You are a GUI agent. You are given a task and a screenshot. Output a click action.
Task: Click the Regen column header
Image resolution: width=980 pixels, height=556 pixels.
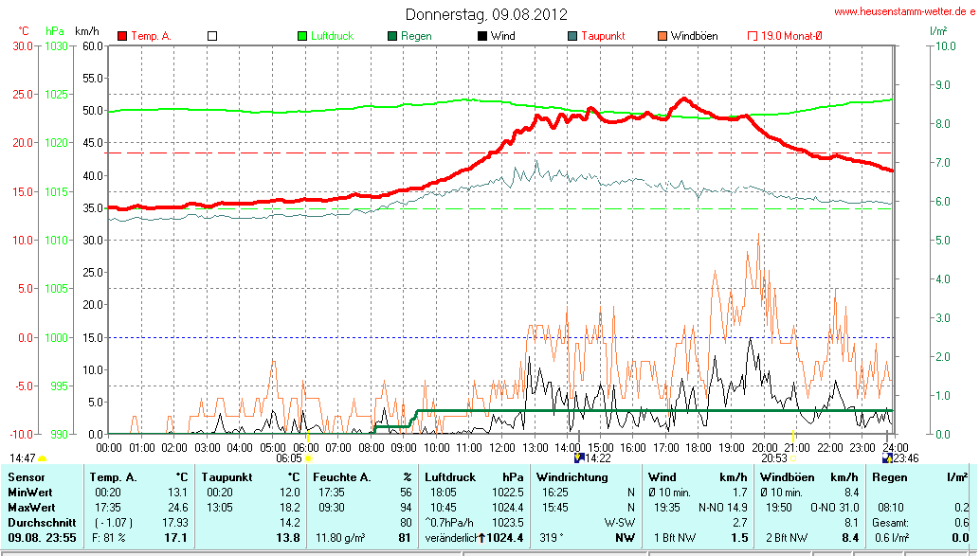[x=889, y=477]
